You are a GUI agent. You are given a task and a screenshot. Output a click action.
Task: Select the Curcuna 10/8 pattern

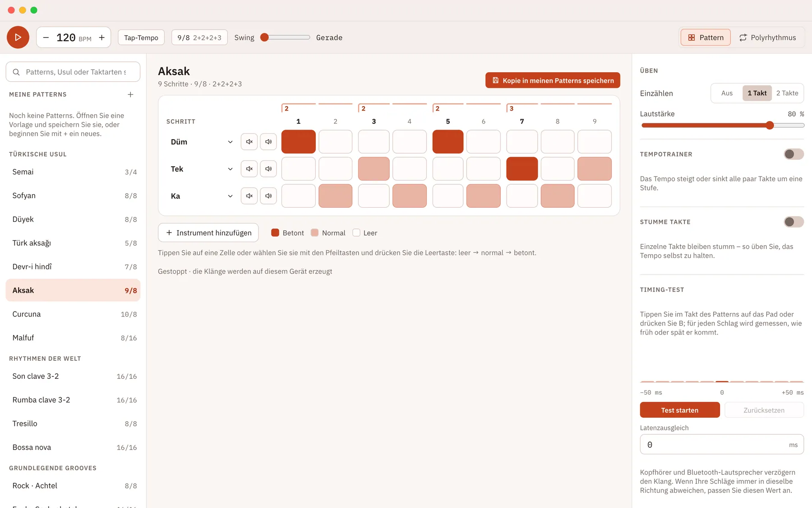tap(73, 314)
